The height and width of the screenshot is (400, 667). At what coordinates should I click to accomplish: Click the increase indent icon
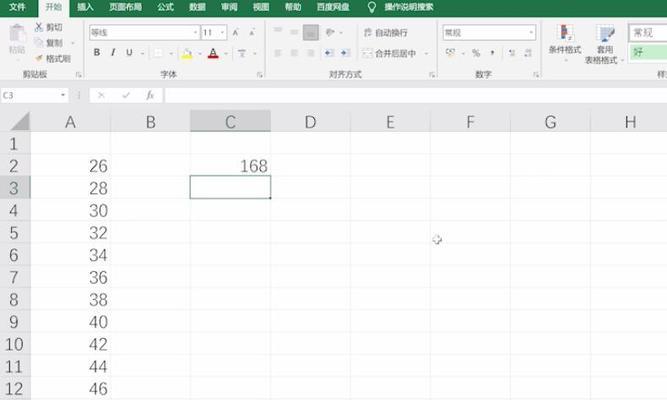pyautogui.click(x=345, y=53)
